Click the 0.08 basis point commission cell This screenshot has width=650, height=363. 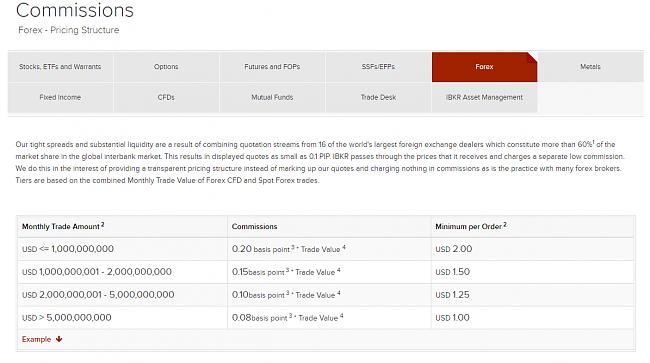tap(329, 317)
